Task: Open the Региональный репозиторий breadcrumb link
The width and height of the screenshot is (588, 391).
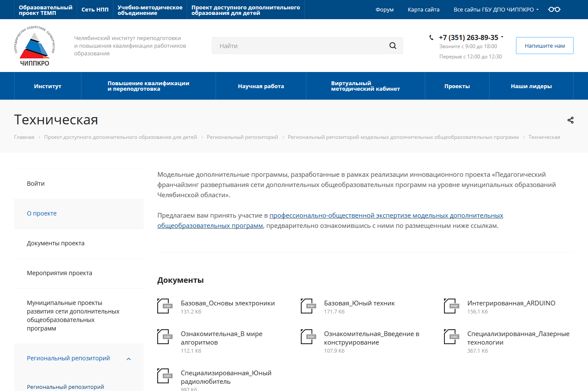Action: (x=242, y=137)
